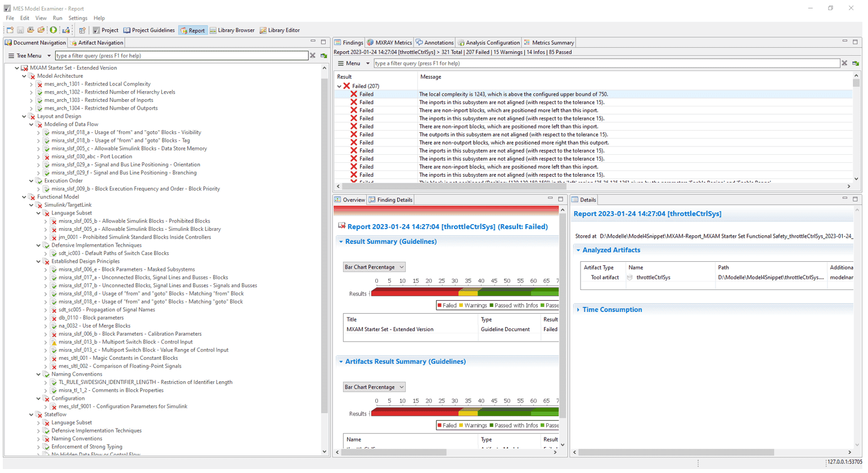Screen dimensions: 868x473
Task: Click the new project toolbar icon
Action: click(10, 30)
